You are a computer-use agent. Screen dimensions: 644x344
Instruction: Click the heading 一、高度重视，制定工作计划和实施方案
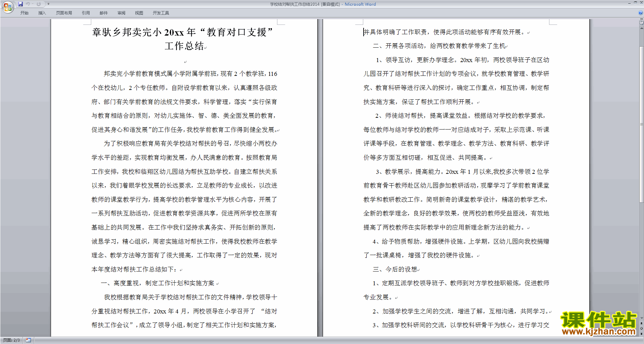[x=158, y=283]
